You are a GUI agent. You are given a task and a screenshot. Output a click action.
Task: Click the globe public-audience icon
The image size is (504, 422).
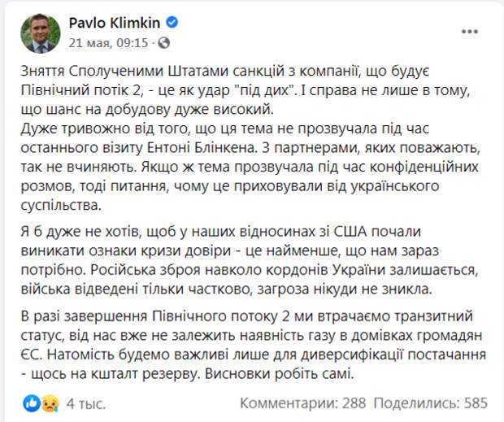coord(165,41)
